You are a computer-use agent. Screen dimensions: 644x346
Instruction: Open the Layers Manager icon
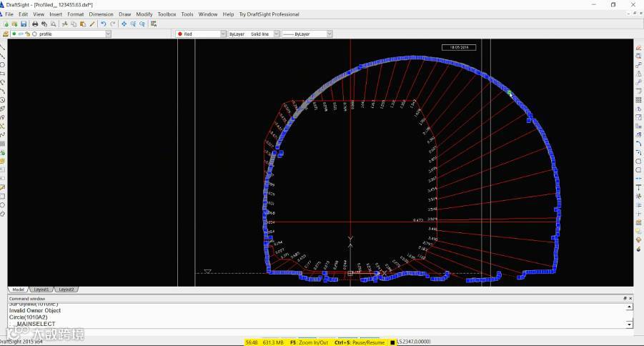[x=6, y=34]
